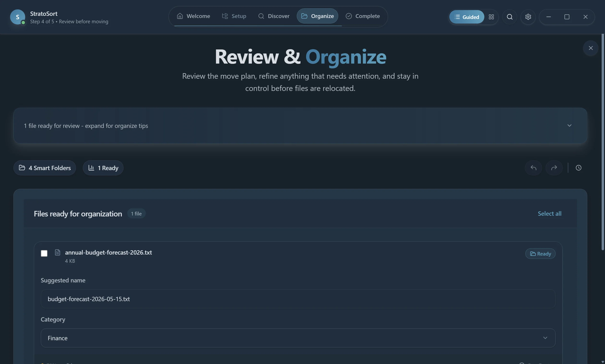
Task: Open the history clock icon
Action: (579, 168)
